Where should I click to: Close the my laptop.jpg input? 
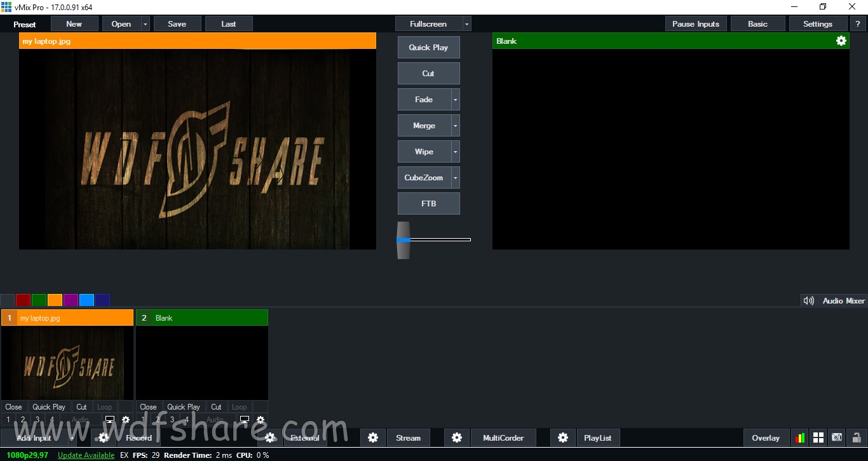[x=13, y=407]
